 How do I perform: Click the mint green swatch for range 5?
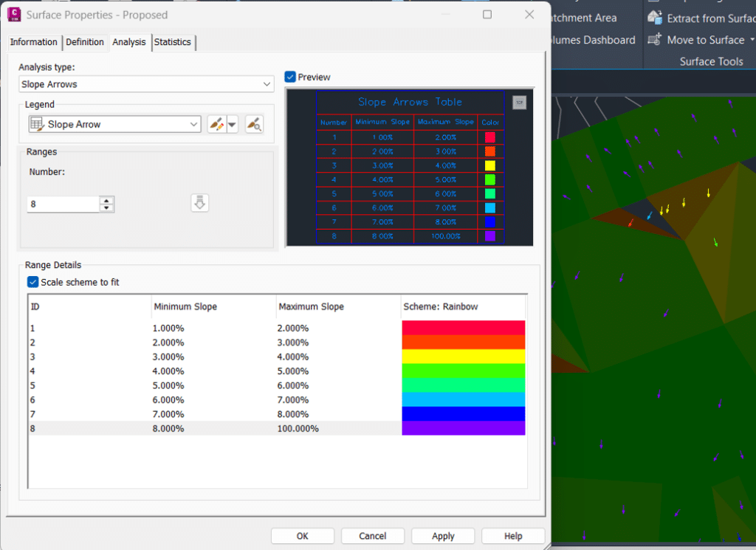(464, 385)
